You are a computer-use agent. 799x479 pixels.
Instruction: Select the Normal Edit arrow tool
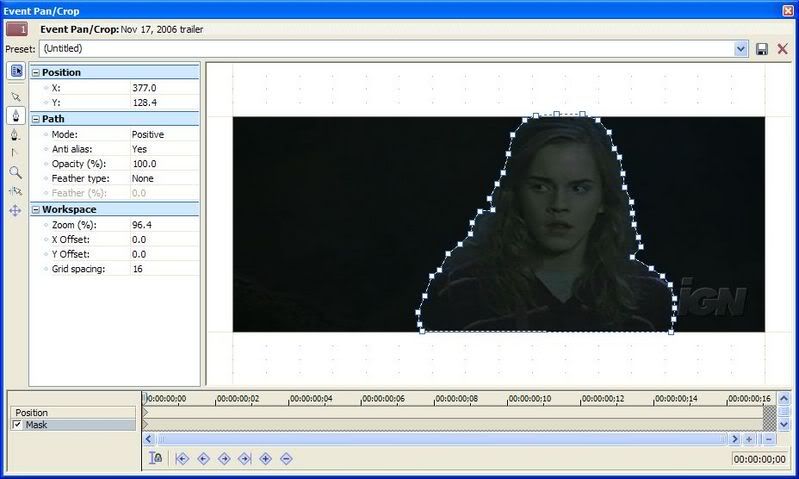[16, 97]
